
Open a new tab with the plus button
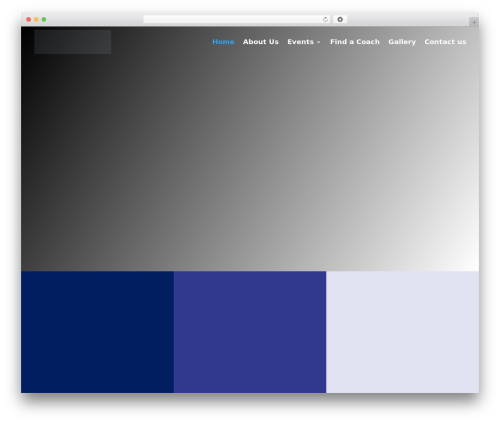pos(474,22)
